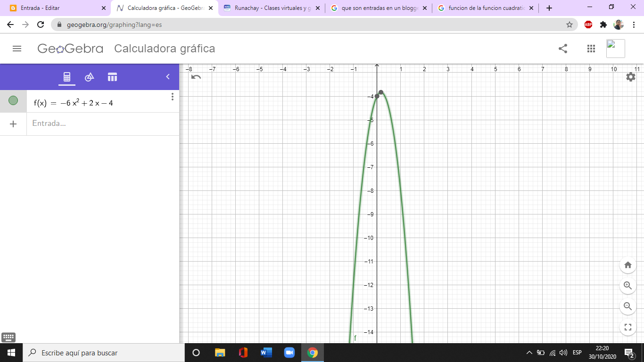Open the profile picture placeholder
Screen dimensions: 644x362
tap(616, 49)
